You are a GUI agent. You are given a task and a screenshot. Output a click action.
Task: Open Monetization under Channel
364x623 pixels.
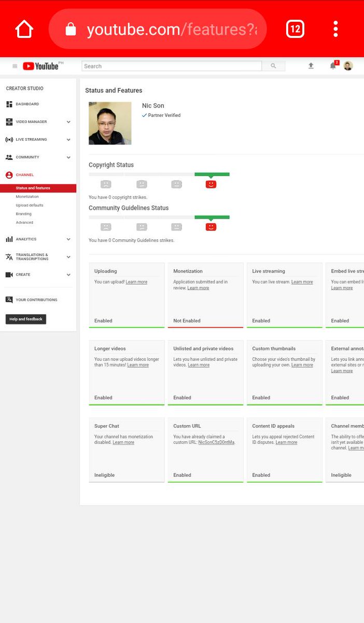[27, 197]
